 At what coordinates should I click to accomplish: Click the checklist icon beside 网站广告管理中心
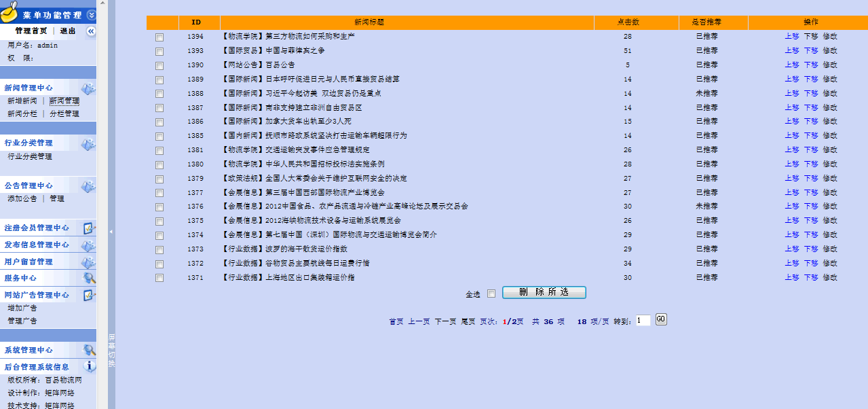tap(88, 295)
